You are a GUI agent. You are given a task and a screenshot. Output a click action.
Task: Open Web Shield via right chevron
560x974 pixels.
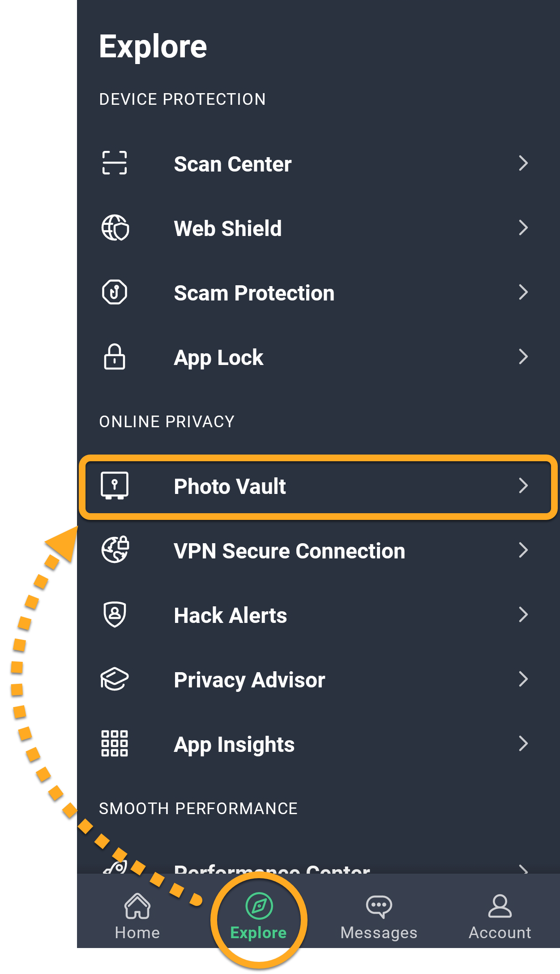[x=523, y=228]
